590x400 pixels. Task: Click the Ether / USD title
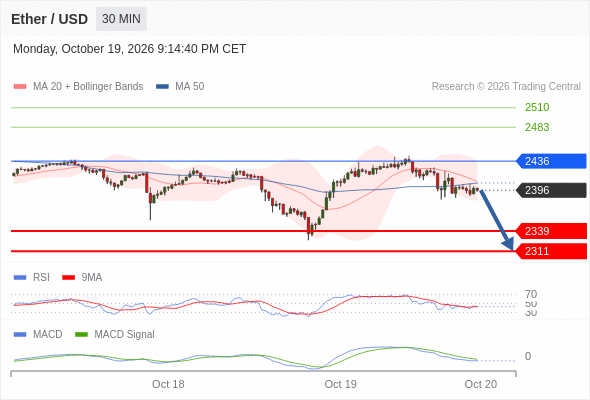click(49, 19)
